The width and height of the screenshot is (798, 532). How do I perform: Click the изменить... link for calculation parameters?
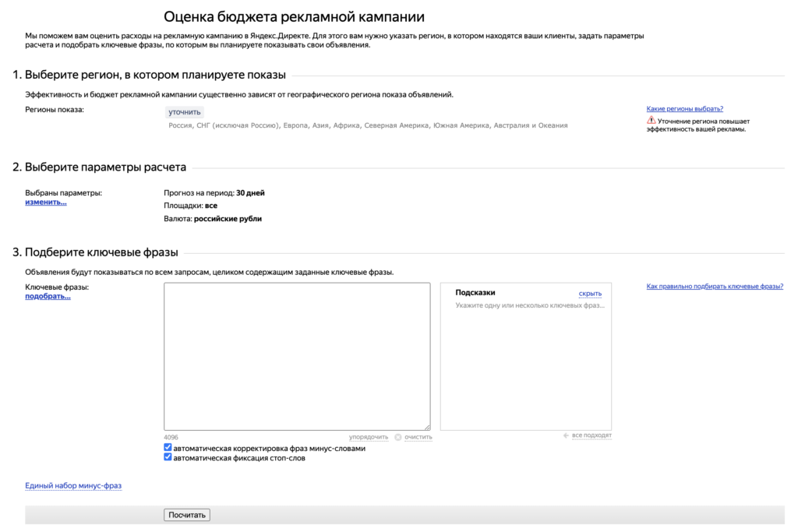[46, 202]
